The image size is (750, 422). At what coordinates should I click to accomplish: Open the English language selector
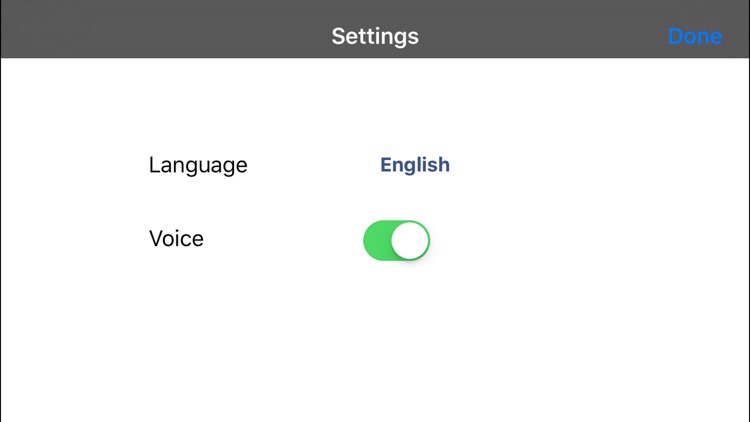pyautogui.click(x=415, y=165)
